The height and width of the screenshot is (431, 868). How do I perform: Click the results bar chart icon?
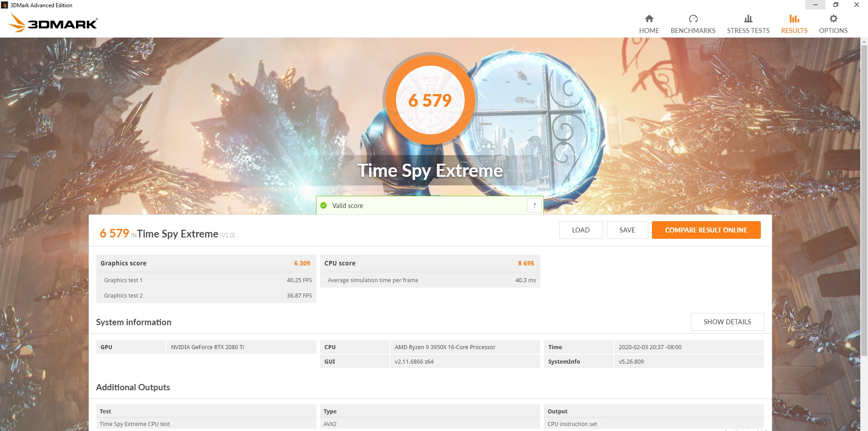[794, 19]
